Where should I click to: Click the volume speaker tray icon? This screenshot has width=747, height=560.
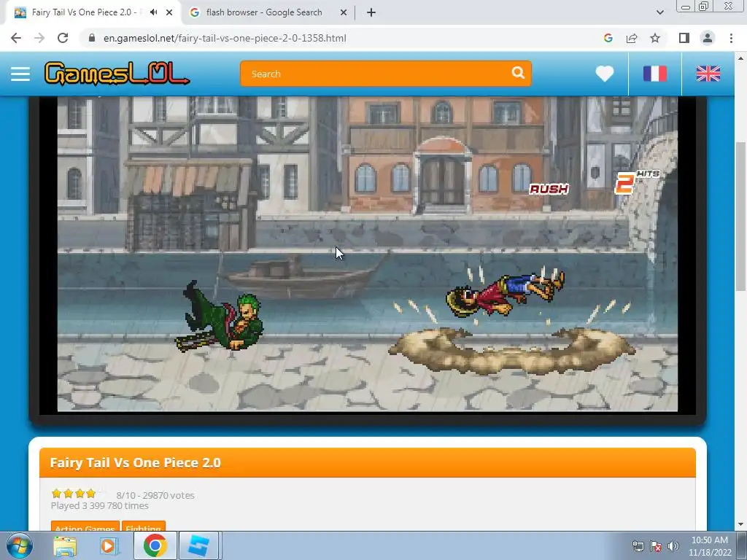pos(673,546)
